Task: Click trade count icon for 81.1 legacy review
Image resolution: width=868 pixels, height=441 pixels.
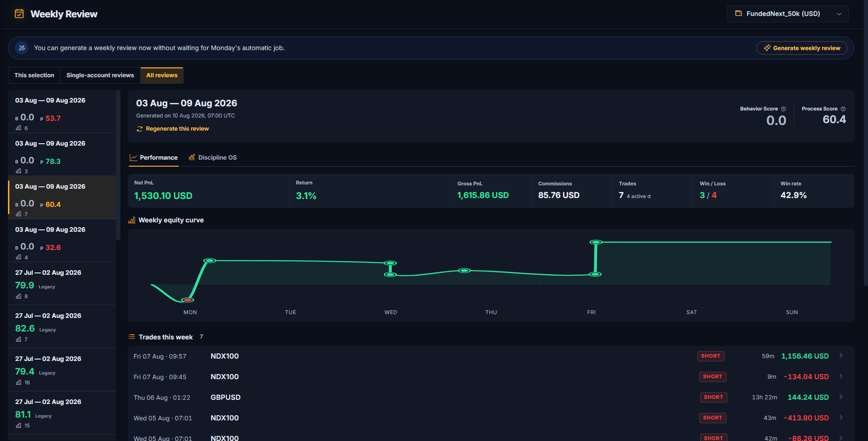Action: (19, 426)
